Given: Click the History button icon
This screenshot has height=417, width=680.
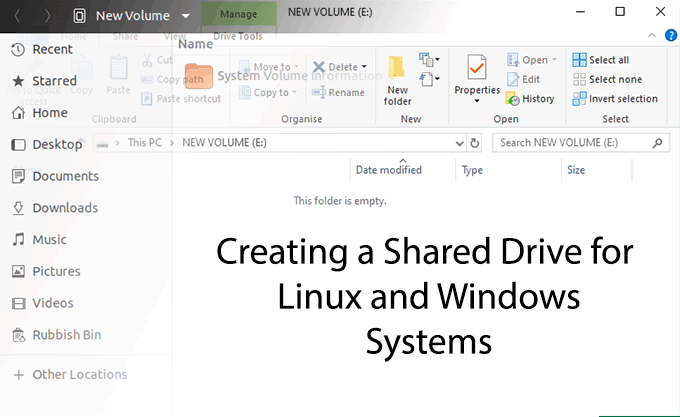Looking at the screenshot, I should point(513,98).
